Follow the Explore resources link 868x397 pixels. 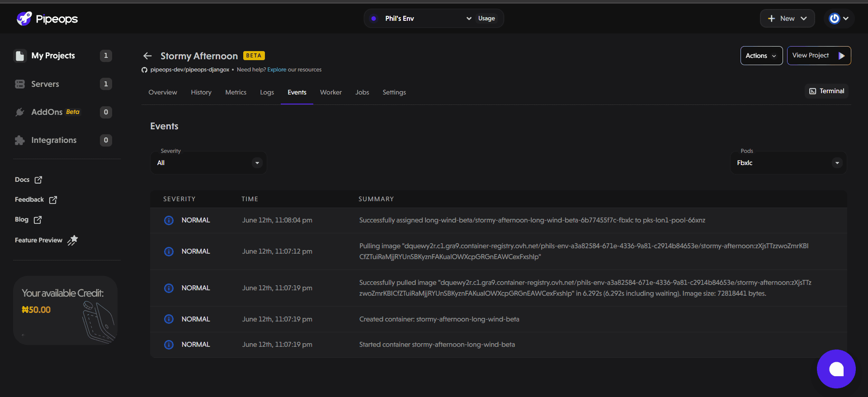[x=277, y=70]
